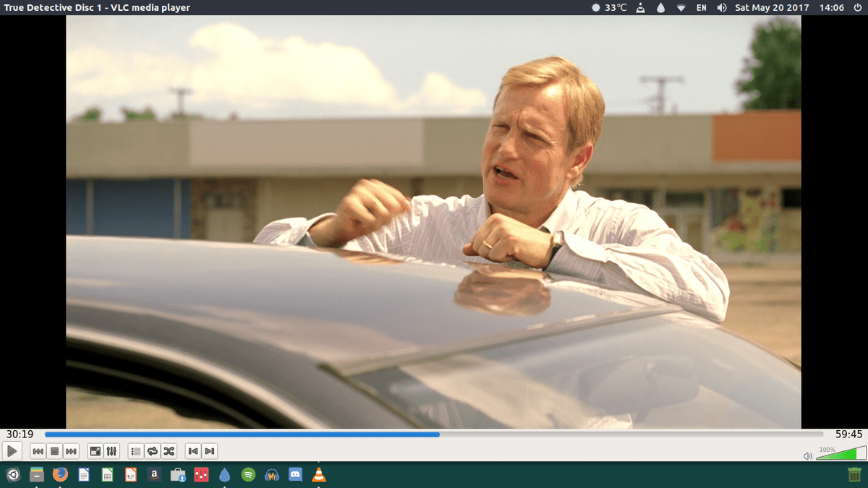The width and height of the screenshot is (868, 488).
Task: Open the EN keyboard layout menu
Action: click(701, 8)
